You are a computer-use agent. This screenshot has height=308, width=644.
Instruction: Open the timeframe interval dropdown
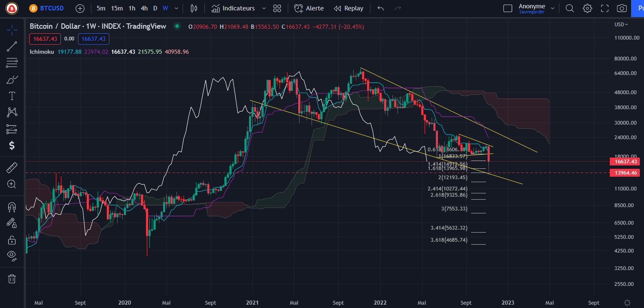[176, 8]
